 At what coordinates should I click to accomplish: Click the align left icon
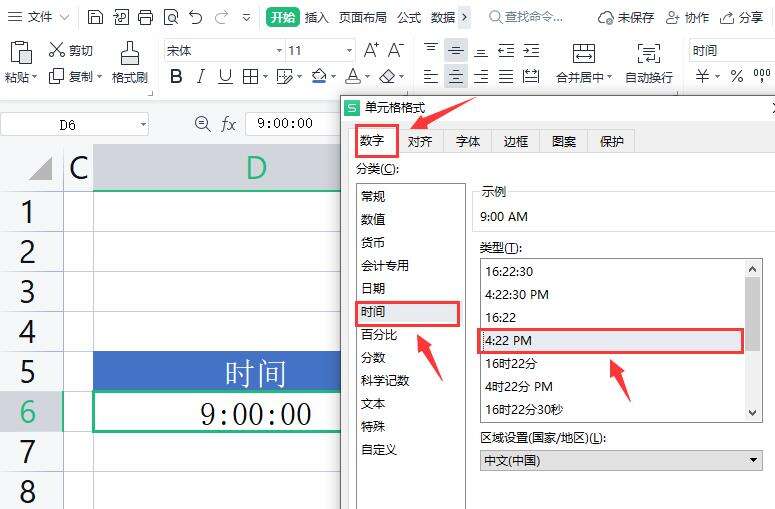(431, 77)
